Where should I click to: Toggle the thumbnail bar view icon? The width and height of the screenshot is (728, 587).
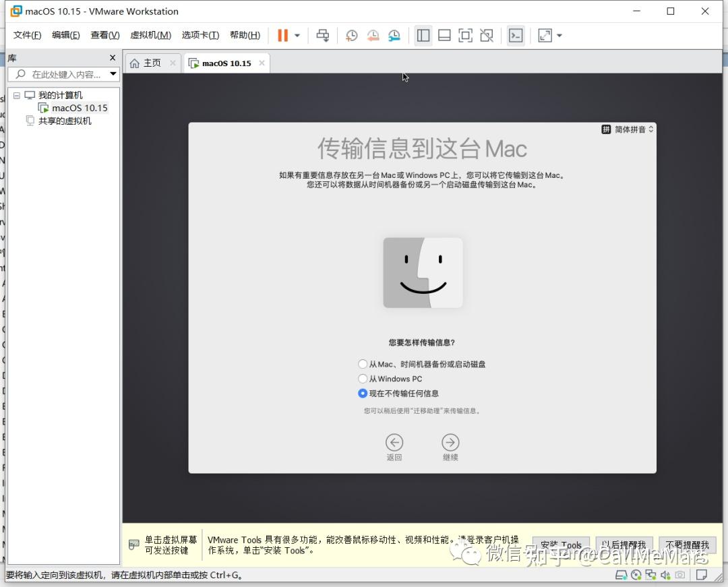pos(444,35)
